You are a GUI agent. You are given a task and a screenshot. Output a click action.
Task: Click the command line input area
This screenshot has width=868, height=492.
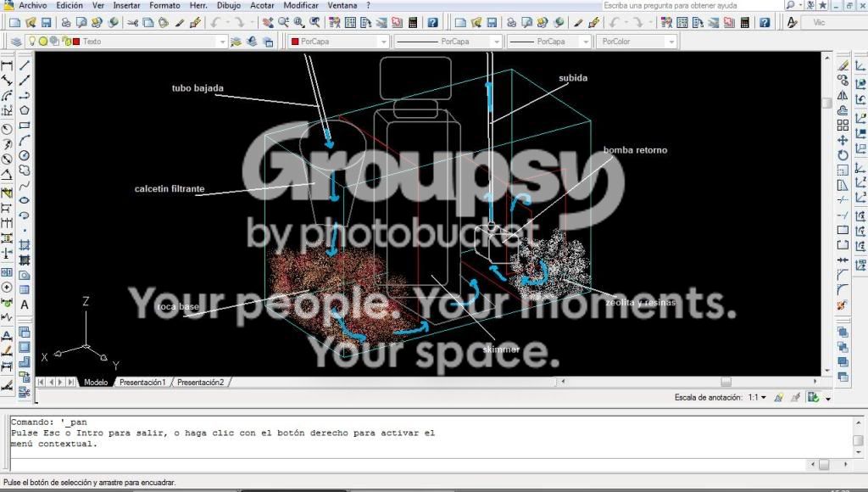coord(409,464)
